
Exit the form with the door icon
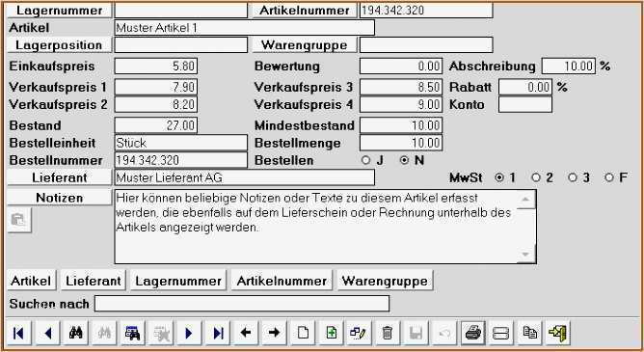557,333
